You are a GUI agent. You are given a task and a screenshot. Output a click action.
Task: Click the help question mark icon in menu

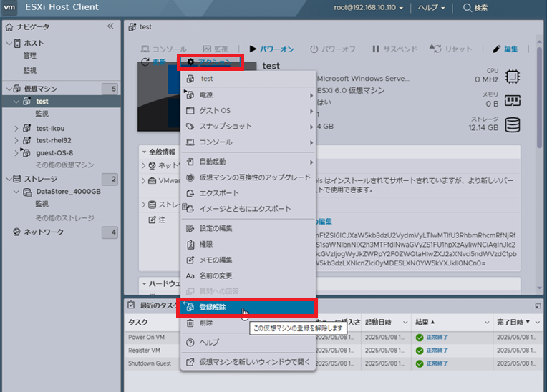coord(190,343)
